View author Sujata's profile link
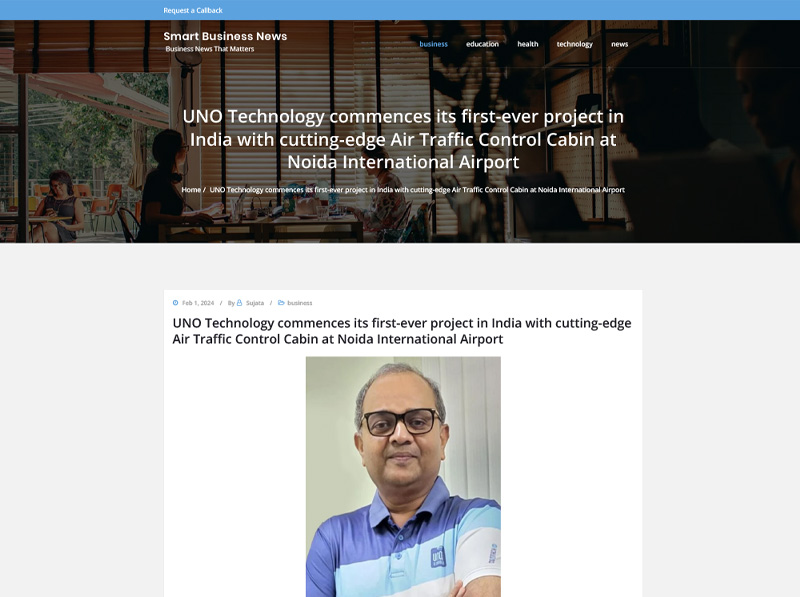Image resolution: width=800 pixels, height=597 pixels. pos(255,303)
